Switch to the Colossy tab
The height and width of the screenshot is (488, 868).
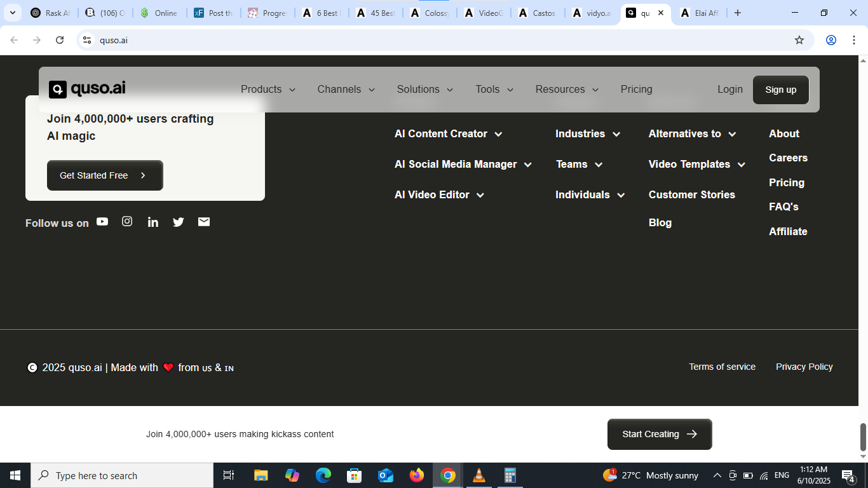pyautogui.click(x=430, y=13)
